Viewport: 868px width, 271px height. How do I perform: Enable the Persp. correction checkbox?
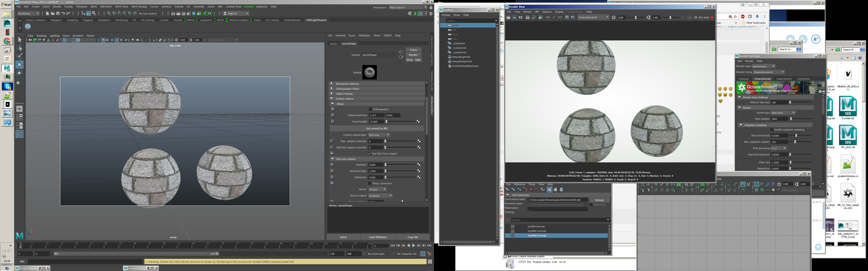pos(370,183)
